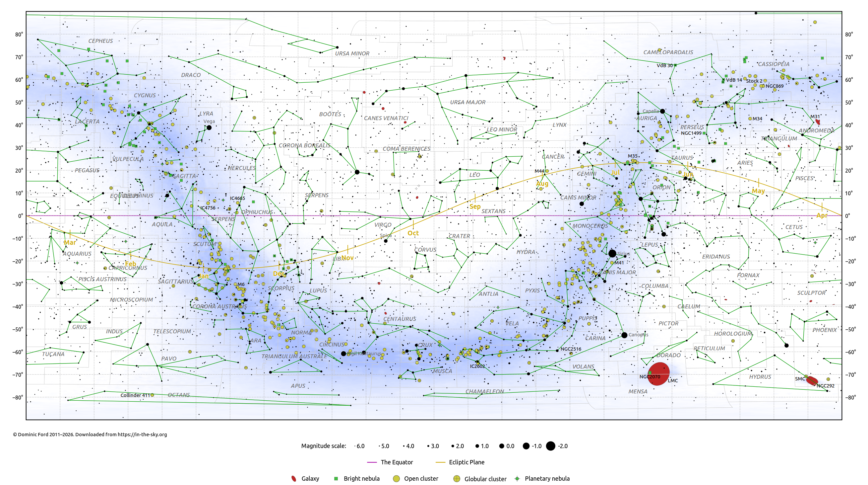Click the Jul marker on the ecliptic
Image resolution: width=868 pixels, height=485 pixels.
(x=615, y=172)
